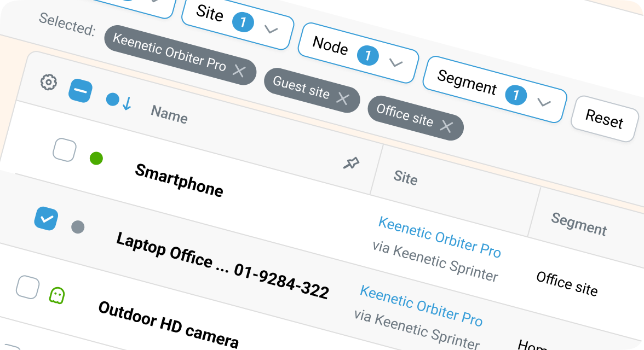
Task: Toggle the select-all indeterminate checkbox
Action: pos(80,91)
